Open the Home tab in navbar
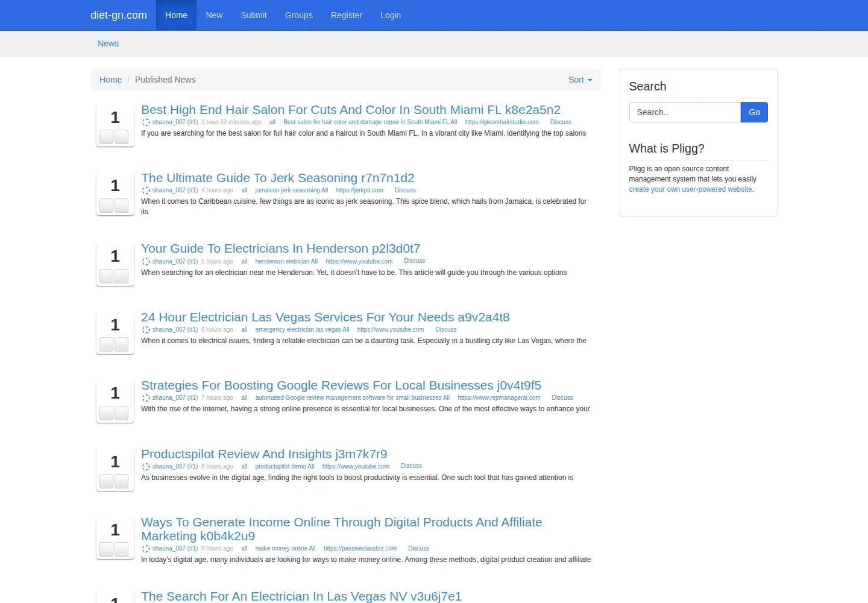Screen dimensions: 868x603 176,15
